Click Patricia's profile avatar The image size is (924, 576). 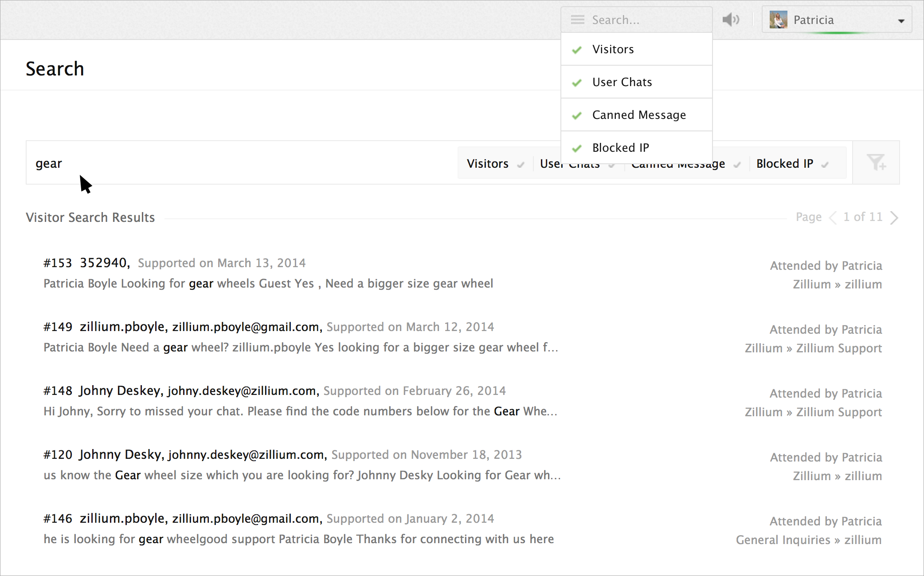tap(778, 20)
